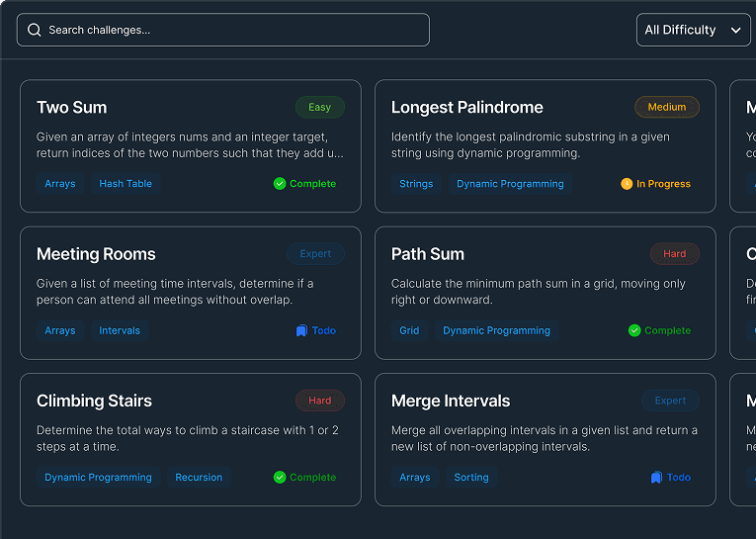Select the Strings tag on Longest Palindrome
This screenshot has width=756, height=539.
pyautogui.click(x=416, y=184)
